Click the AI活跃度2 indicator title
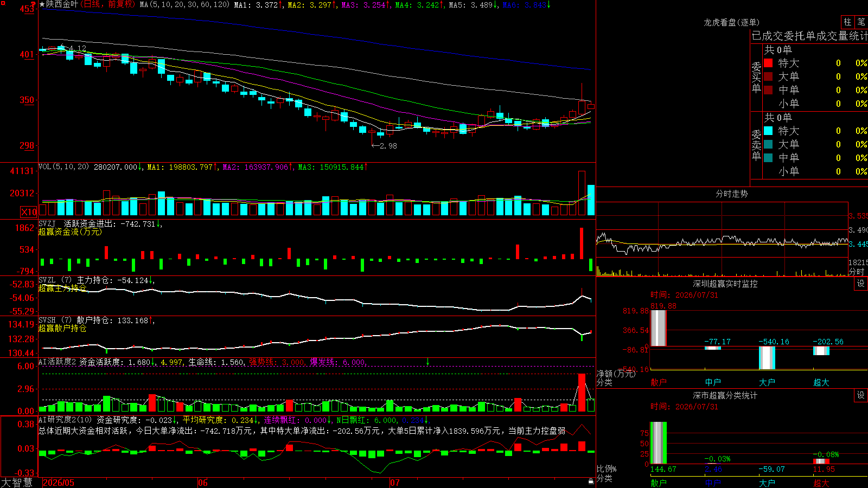The width and height of the screenshot is (868, 488). point(58,362)
